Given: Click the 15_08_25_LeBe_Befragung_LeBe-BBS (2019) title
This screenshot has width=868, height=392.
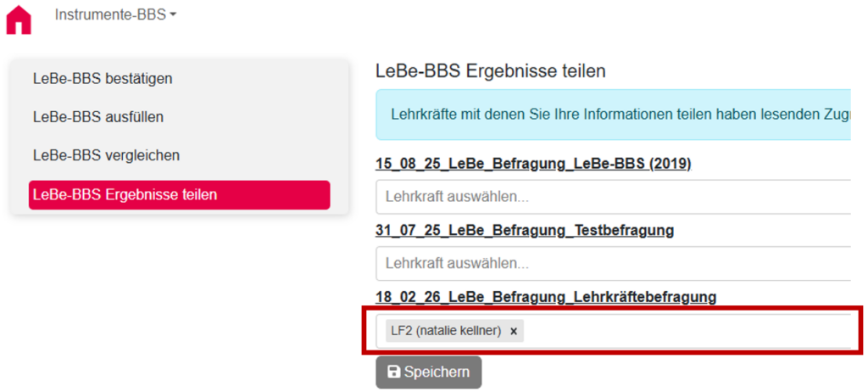Looking at the screenshot, I should (x=533, y=165).
